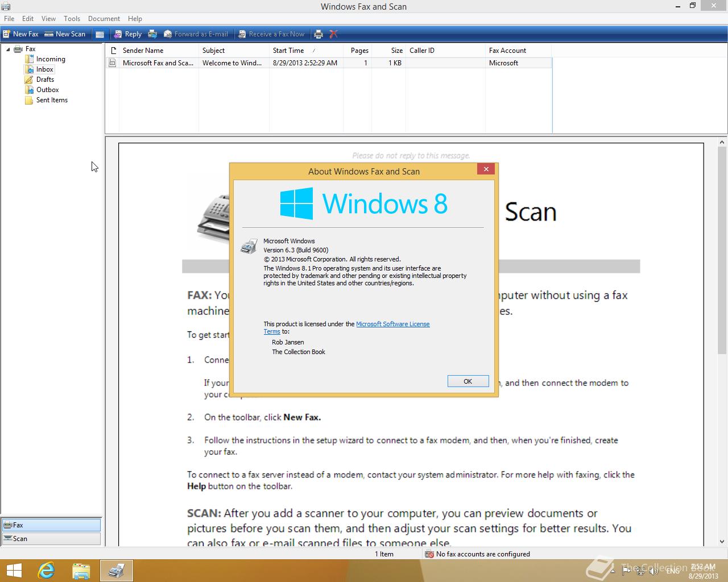Click the document icon column header
Viewport: 728px width, 582px height.
tap(113, 51)
